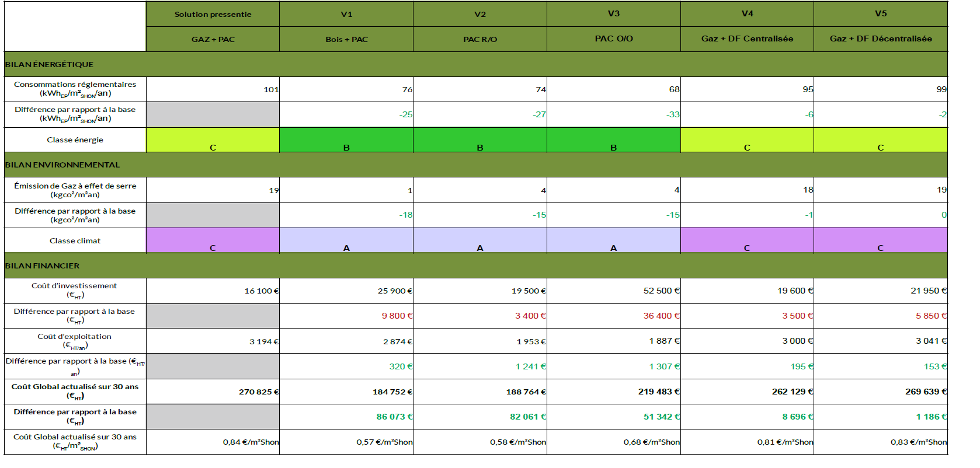Image resolution: width=980 pixels, height=468 pixels.
Task: Select investment cost 21 950 €
Action: click(x=881, y=291)
